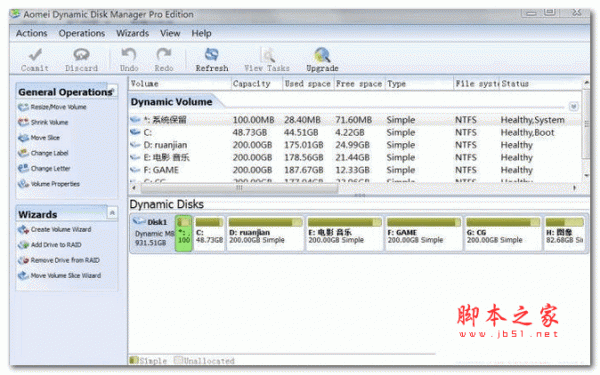Viewport: 600px width, 375px height.
Task: Collapse the General Operations panel
Action: 112,91
